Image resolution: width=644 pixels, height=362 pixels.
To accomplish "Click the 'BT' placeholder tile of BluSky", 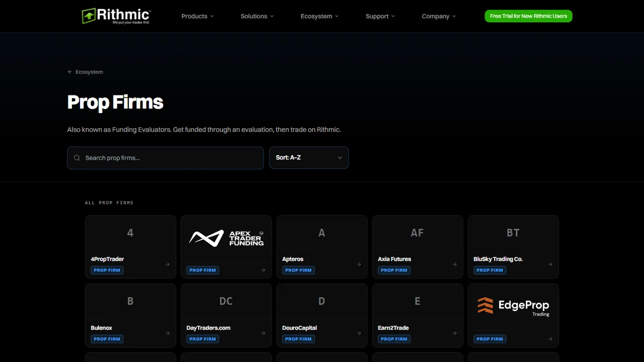I will click(513, 233).
